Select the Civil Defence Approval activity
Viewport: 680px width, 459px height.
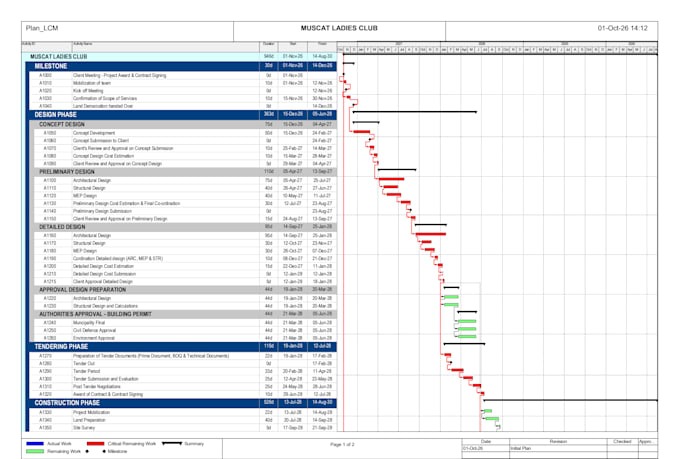185,331
